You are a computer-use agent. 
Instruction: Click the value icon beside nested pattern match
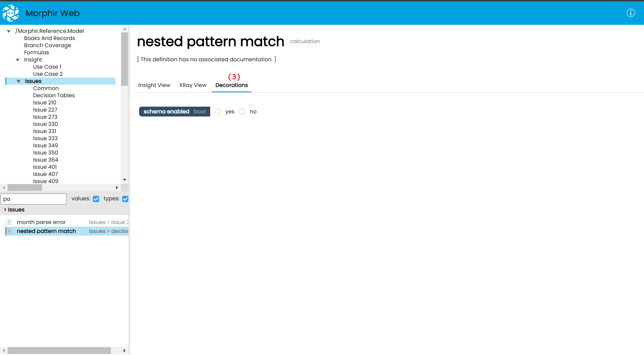(9, 231)
